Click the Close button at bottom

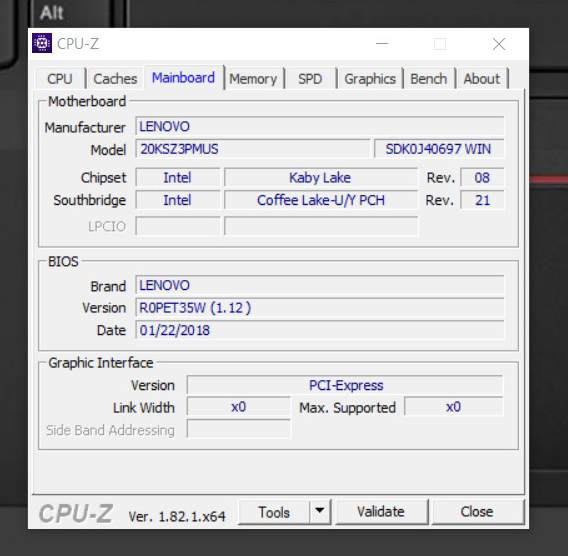click(x=477, y=511)
